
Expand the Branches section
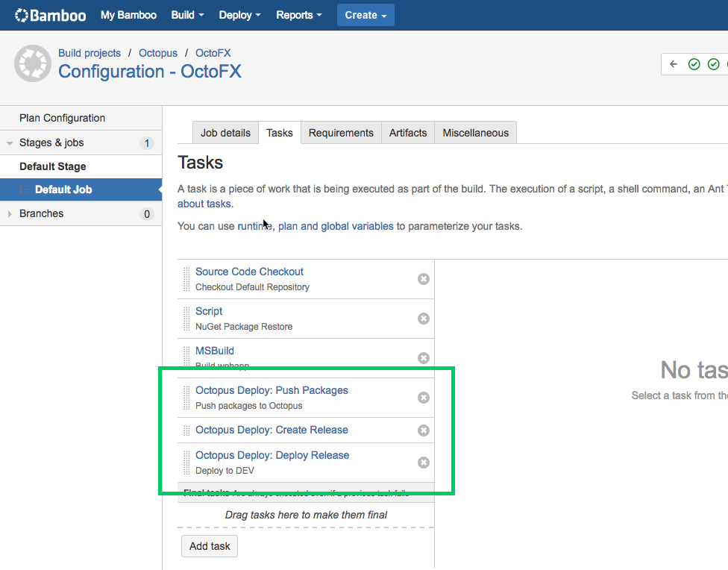click(x=10, y=214)
